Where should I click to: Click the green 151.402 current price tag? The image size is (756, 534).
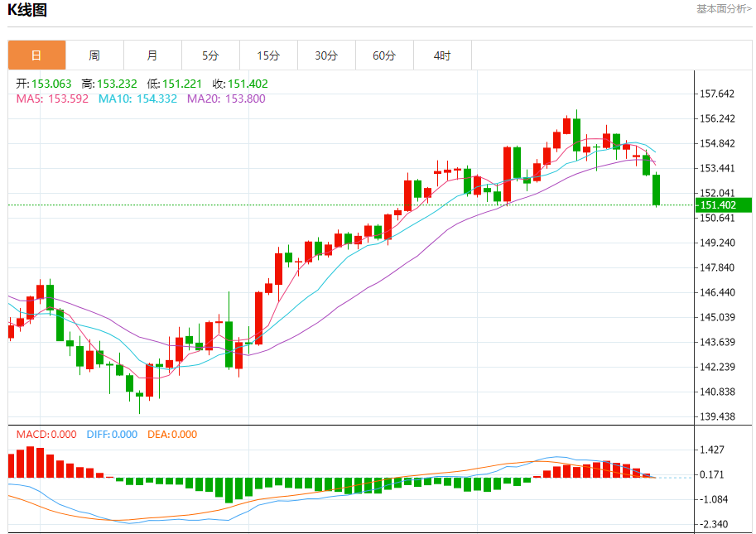[723, 204]
